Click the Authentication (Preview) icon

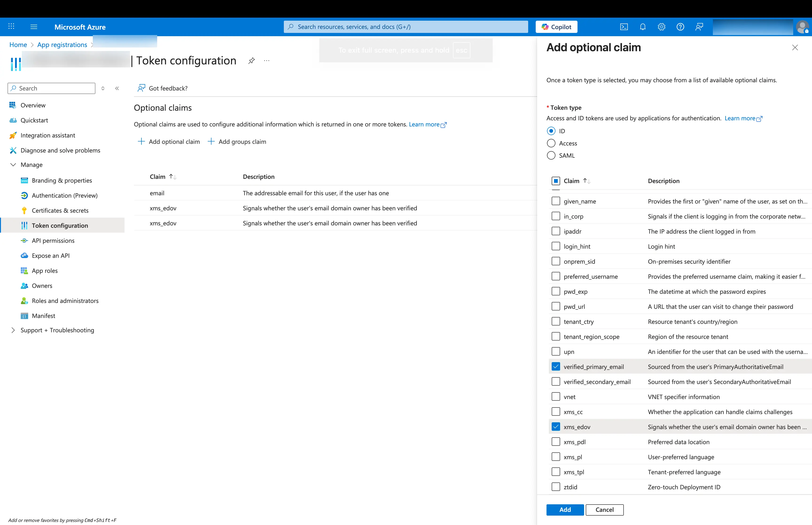pos(24,195)
